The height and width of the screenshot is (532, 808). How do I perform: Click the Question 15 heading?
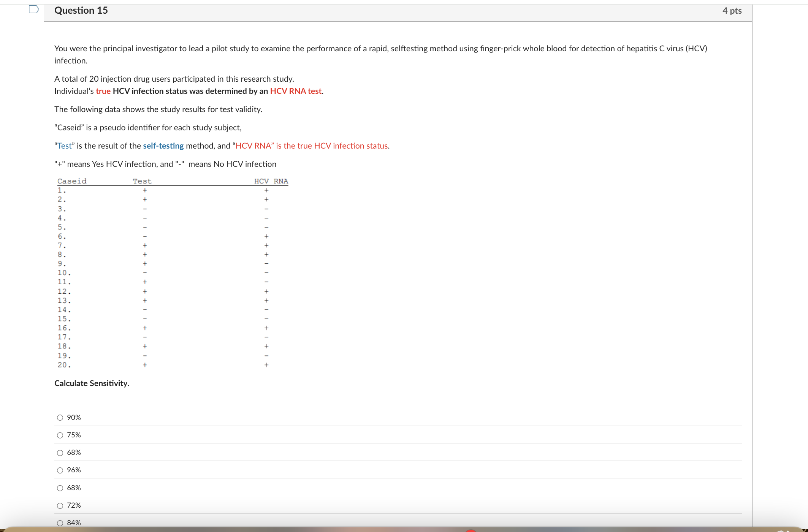pos(81,10)
